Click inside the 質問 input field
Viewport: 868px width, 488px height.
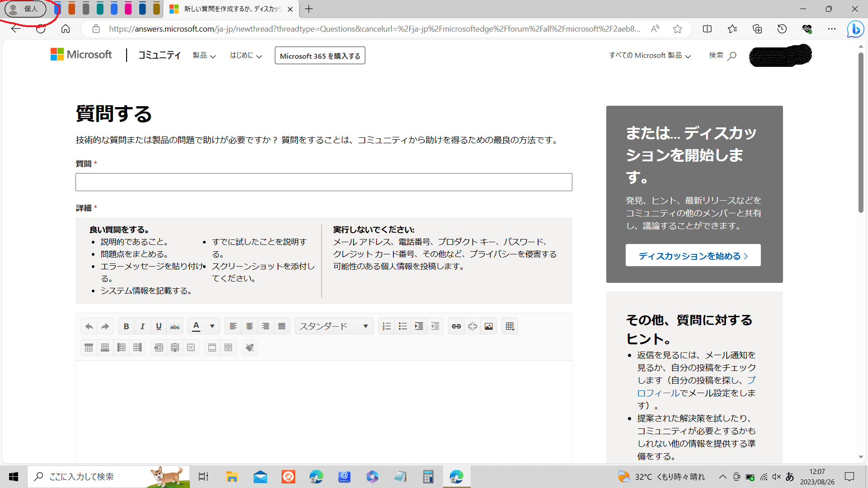323,182
